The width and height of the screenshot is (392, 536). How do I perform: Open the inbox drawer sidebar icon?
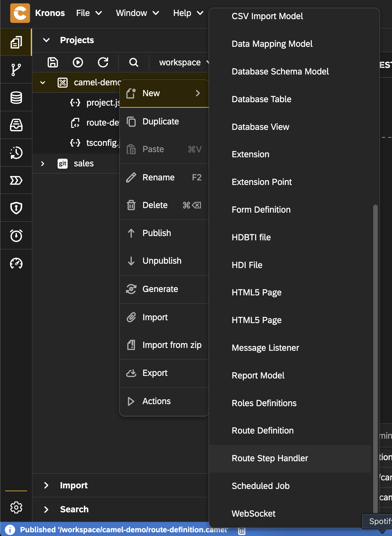pyautogui.click(x=16, y=125)
